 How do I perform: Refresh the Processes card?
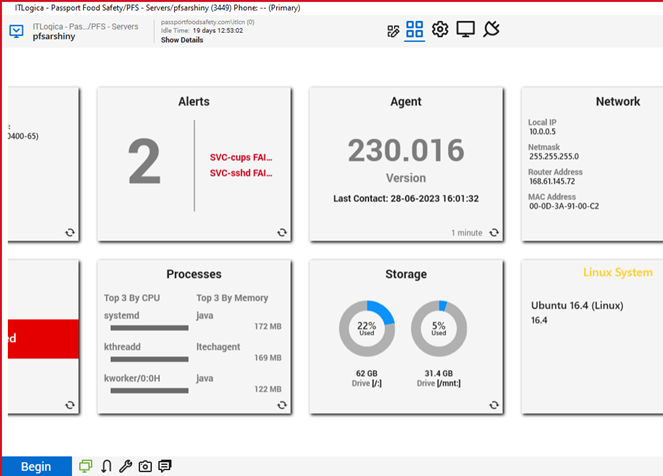(283, 405)
